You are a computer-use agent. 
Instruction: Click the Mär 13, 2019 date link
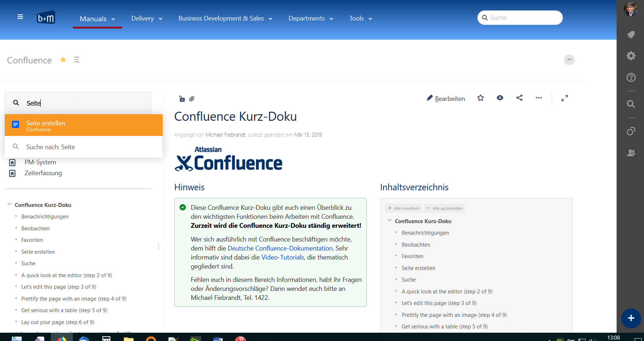pos(308,135)
